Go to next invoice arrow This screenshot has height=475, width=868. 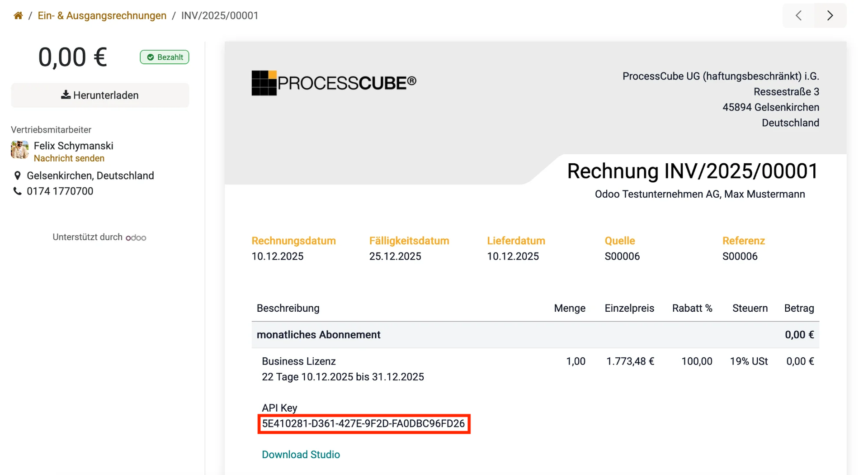(x=830, y=16)
